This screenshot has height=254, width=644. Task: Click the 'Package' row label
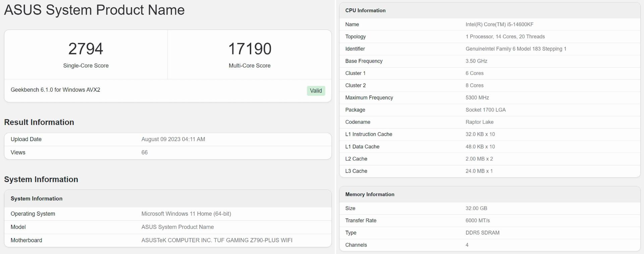(355, 110)
